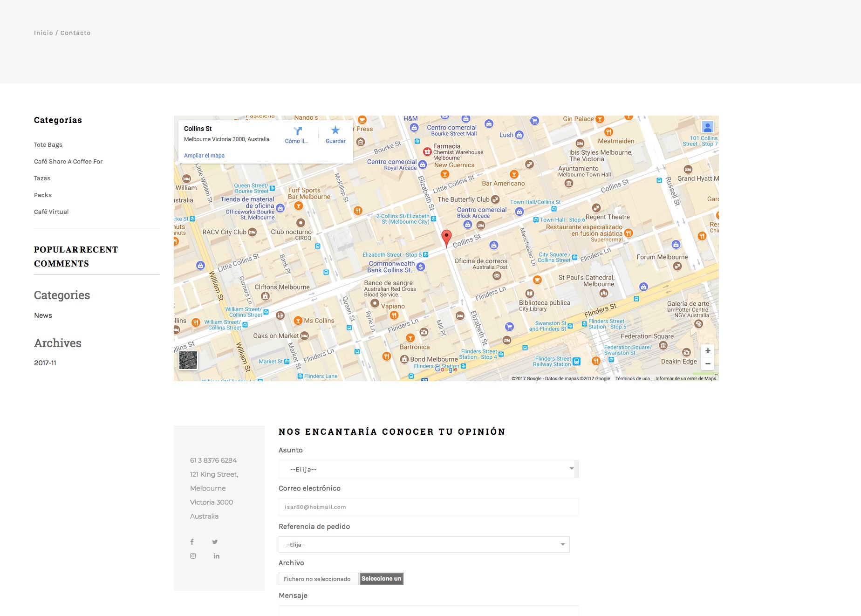Click the phone number 61 3 8376 6284

pyautogui.click(x=213, y=460)
